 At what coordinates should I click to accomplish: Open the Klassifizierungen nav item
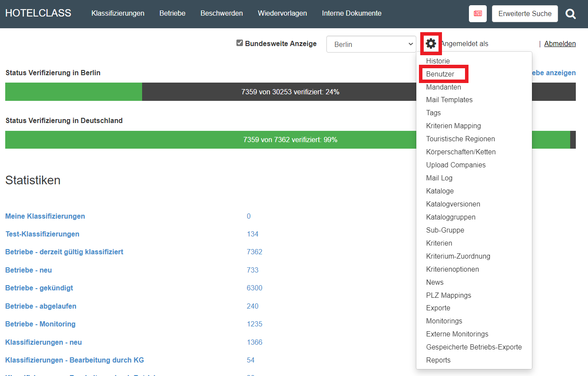click(118, 13)
